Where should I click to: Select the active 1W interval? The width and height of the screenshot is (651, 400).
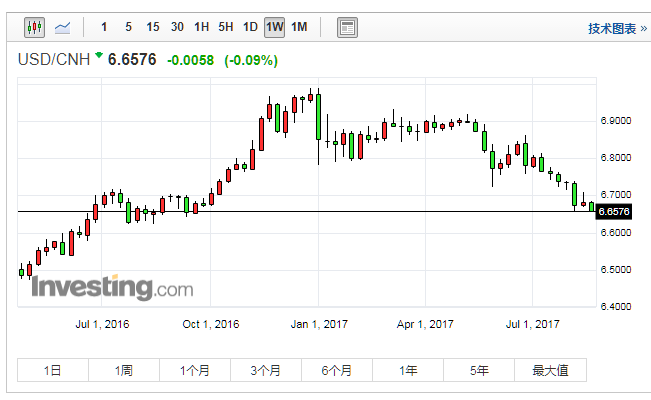pyautogui.click(x=274, y=27)
